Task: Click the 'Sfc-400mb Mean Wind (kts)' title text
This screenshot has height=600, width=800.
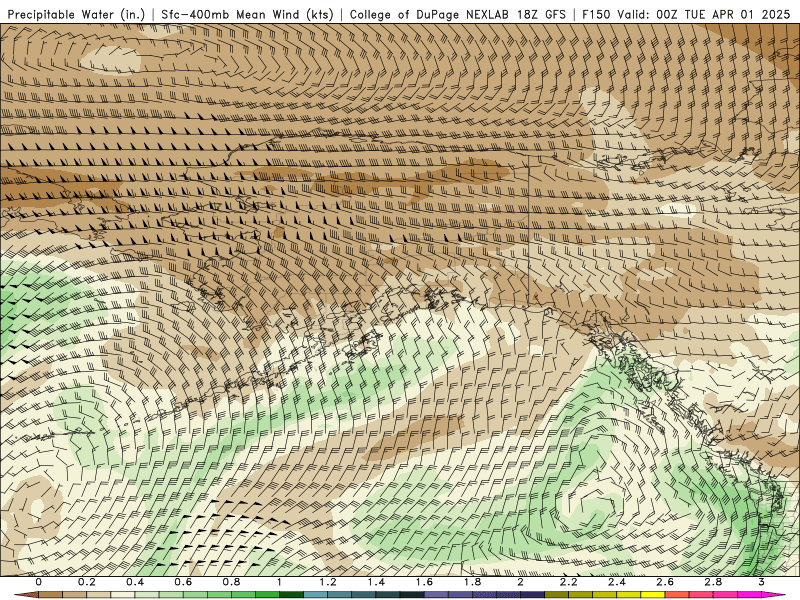Action: [x=247, y=14]
